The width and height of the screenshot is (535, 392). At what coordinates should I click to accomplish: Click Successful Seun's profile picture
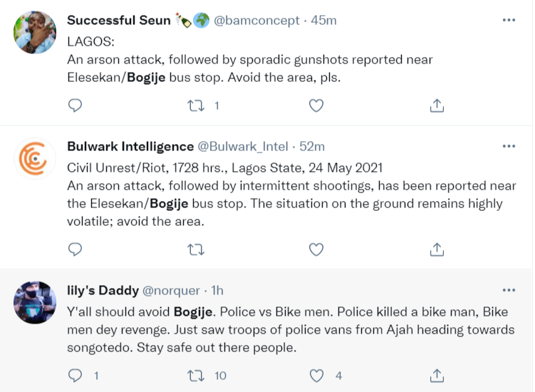click(35, 33)
